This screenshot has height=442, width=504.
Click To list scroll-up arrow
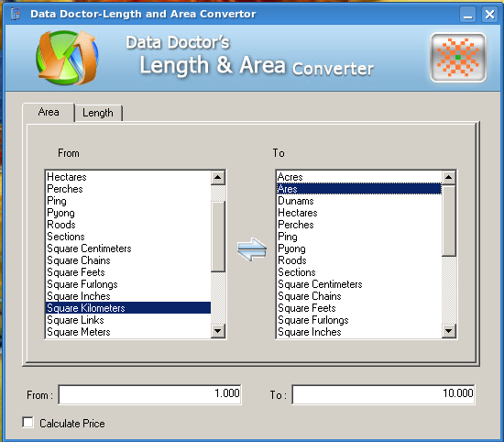[449, 177]
